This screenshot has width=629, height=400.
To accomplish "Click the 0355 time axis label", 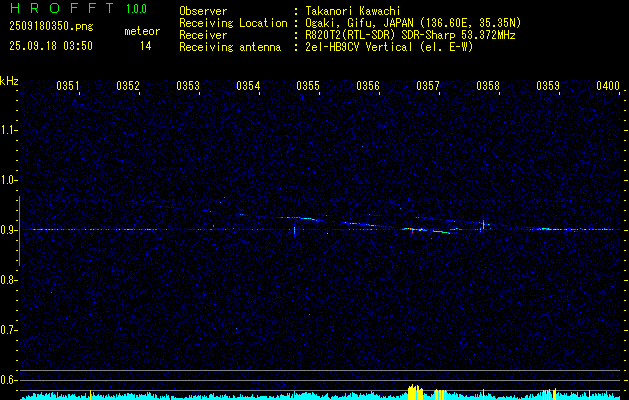I will pos(308,86).
